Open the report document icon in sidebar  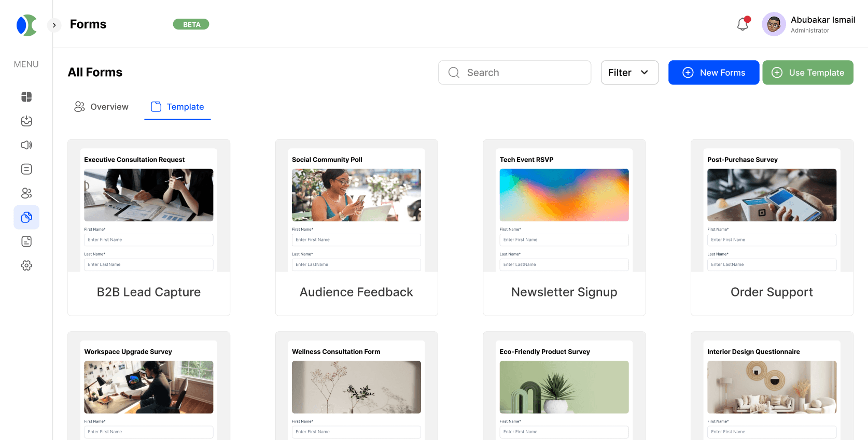click(x=26, y=242)
